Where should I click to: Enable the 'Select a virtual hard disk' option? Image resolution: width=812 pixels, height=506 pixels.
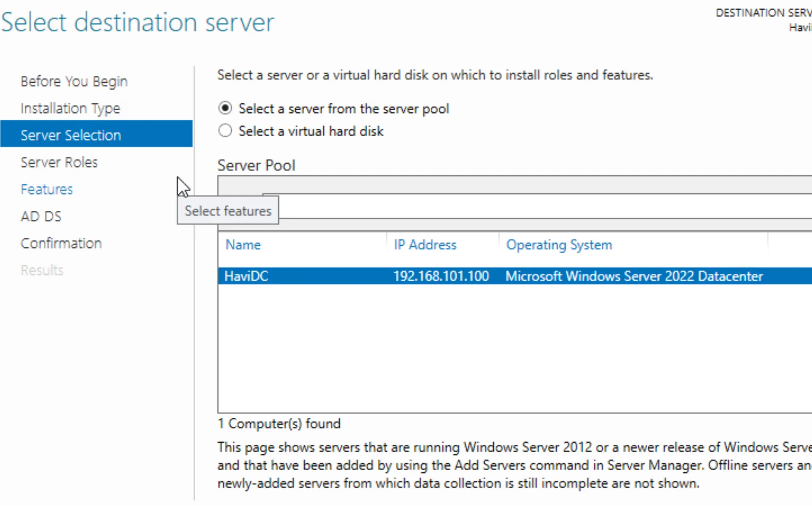point(225,131)
